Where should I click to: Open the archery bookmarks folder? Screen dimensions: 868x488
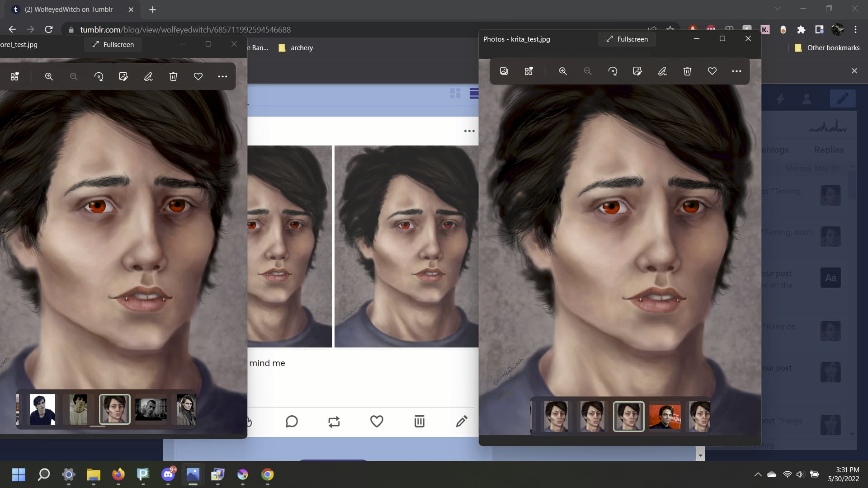tap(296, 48)
